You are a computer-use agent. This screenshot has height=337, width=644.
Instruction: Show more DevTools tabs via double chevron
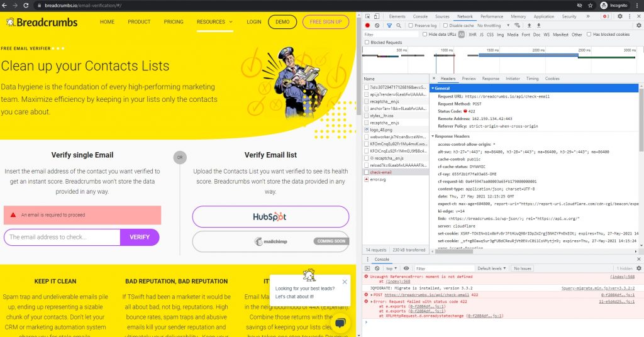tap(588, 16)
